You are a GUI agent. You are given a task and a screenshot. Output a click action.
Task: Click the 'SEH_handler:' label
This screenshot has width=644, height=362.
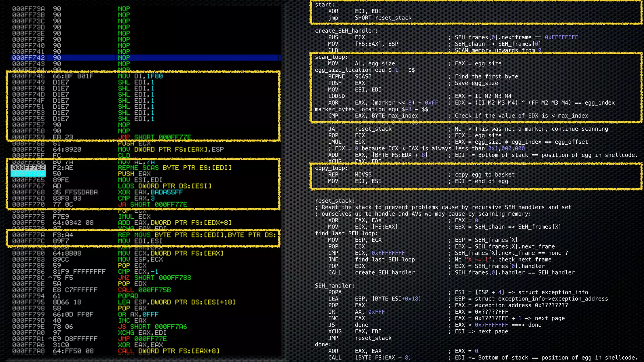click(335, 286)
